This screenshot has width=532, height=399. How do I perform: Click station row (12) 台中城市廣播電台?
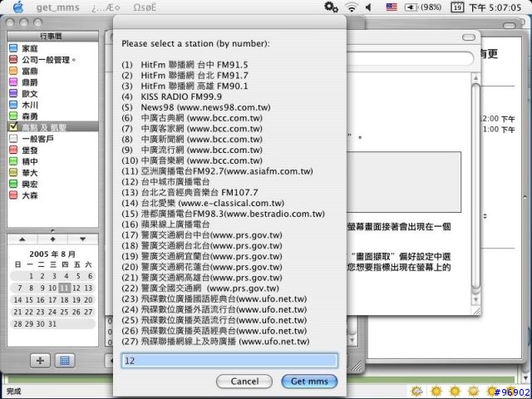pyautogui.click(x=165, y=182)
